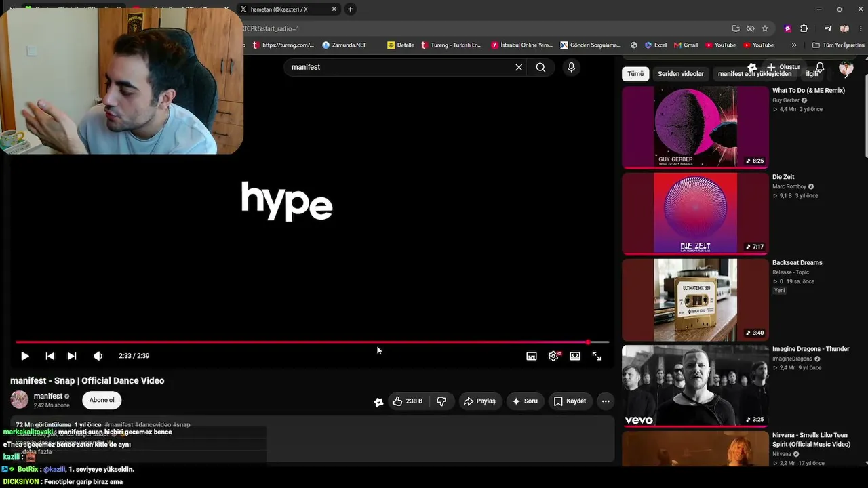Open the manifest channel name link
The width and height of the screenshot is (868, 488).
(x=48, y=396)
